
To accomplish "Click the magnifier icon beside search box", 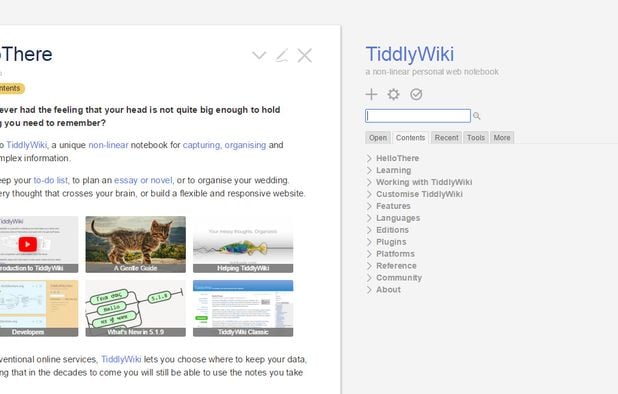I will coord(477,116).
